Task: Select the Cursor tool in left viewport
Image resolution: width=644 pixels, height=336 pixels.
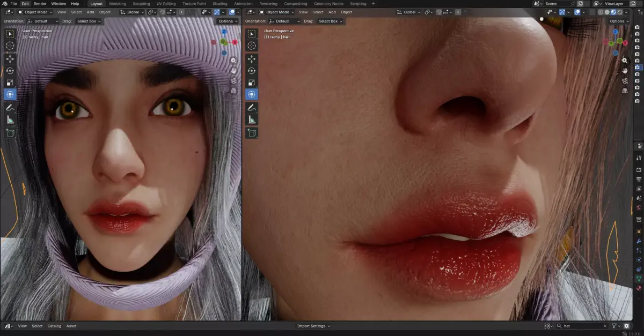Action: [x=10, y=46]
